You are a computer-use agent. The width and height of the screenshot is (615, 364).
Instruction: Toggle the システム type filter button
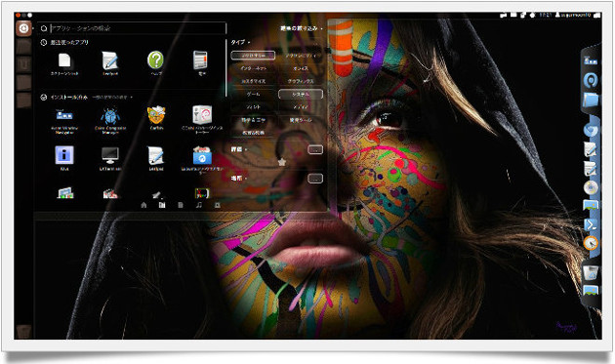coord(301,94)
